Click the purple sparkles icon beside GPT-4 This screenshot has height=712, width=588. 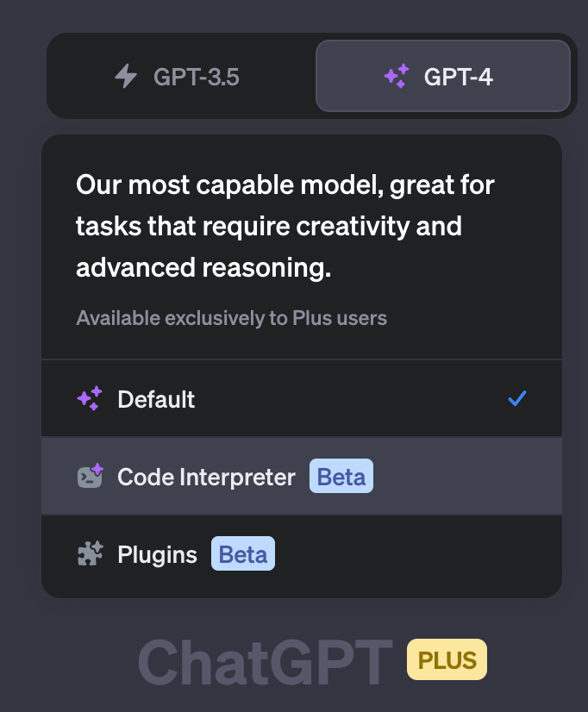pyautogui.click(x=397, y=76)
